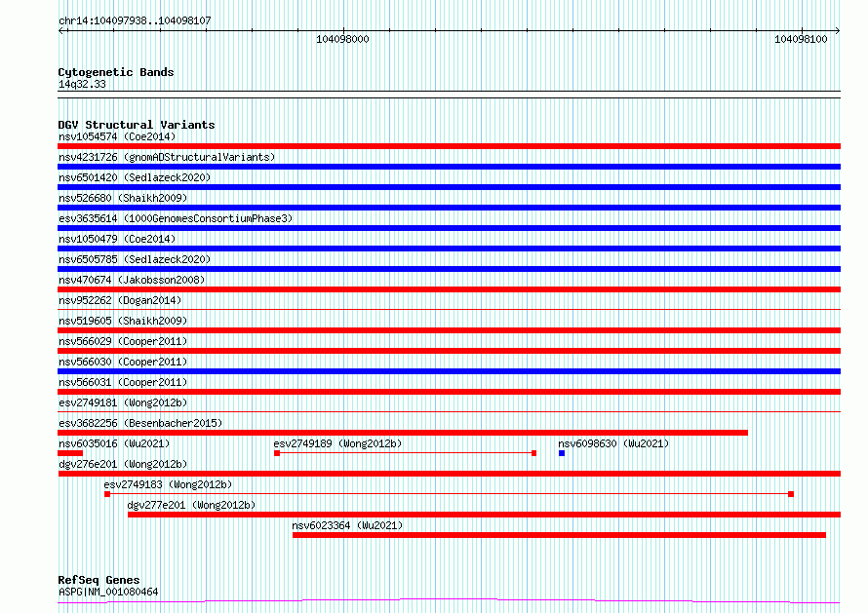Click the blue bar under nsv566030
The height and width of the screenshot is (613, 868).
tap(449, 371)
